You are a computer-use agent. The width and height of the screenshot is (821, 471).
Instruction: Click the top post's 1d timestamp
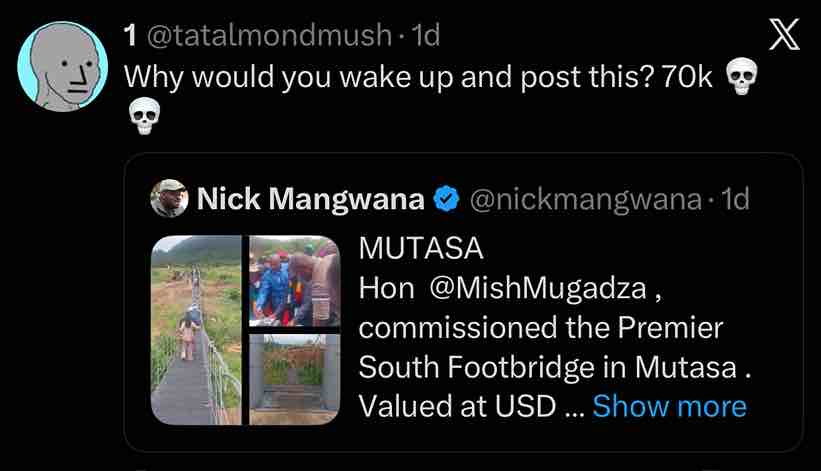click(x=425, y=36)
